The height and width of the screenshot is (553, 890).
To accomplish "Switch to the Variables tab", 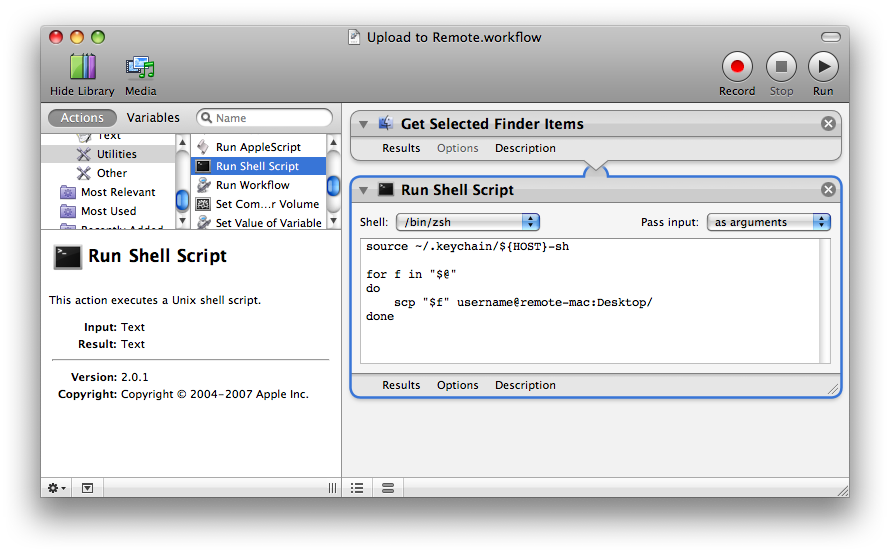I will click(x=153, y=118).
